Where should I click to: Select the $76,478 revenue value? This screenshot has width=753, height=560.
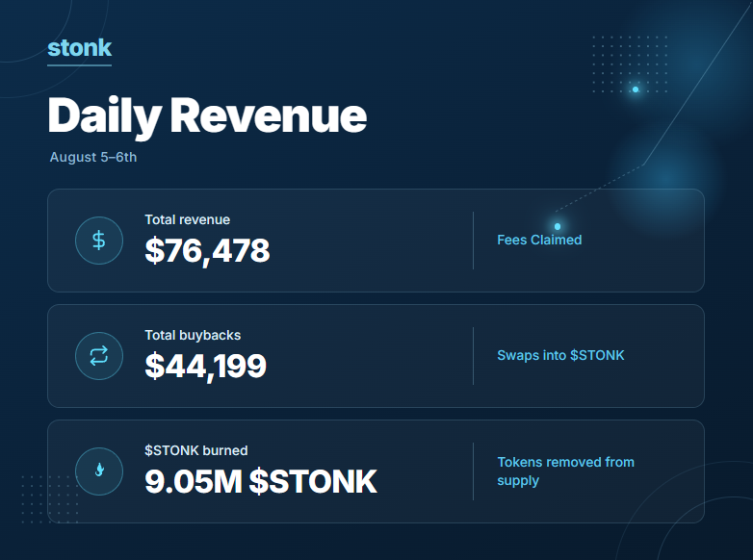tap(207, 250)
